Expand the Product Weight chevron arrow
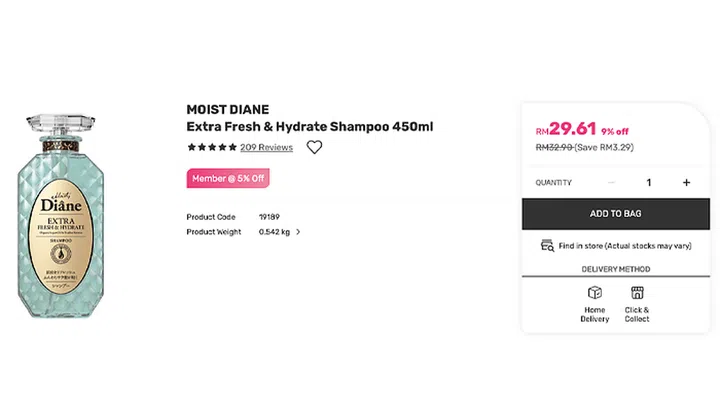This screenshot has width=720, height=411. point(298,232)
